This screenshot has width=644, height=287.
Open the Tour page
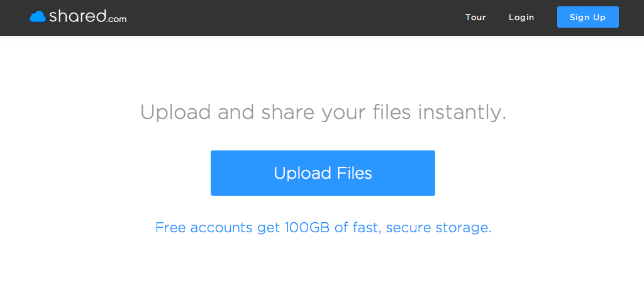point(475,17)
